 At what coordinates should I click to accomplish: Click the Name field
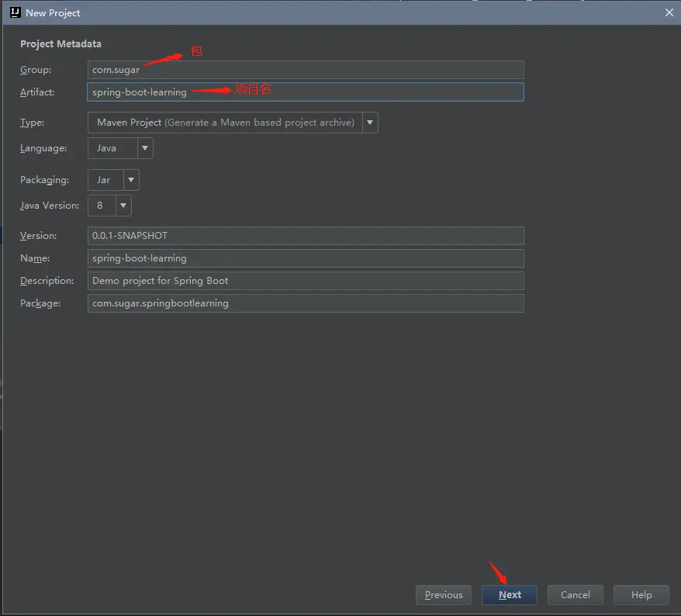point(306,258)
